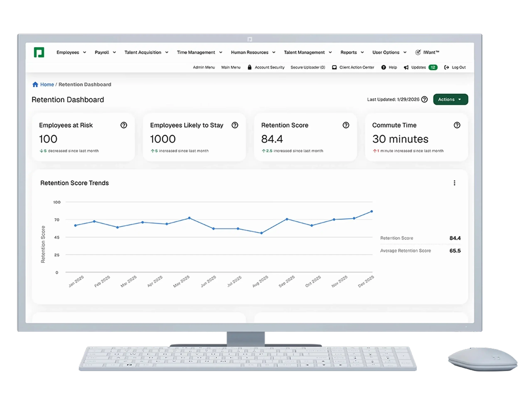Click the Help question mark icon

[x=384, y=67]
